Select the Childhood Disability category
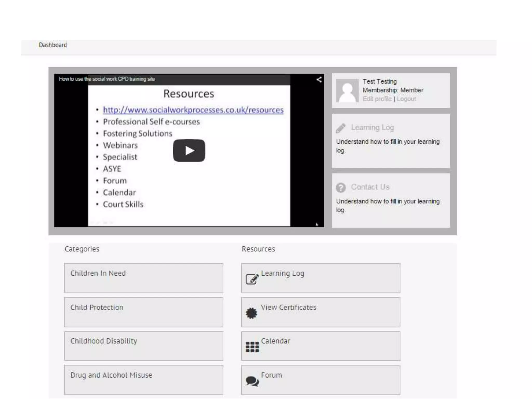The image size is (532, 399). 104,341
